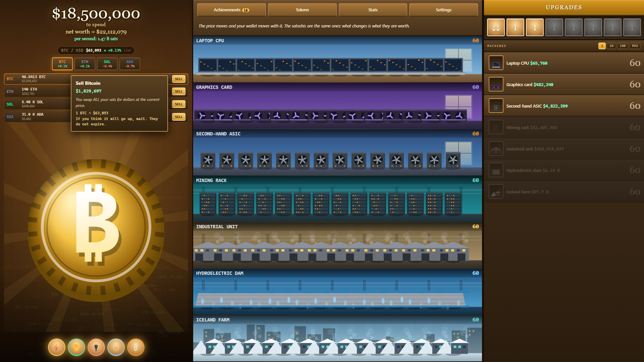This screenshot has height=362, width=644.
Task: Click the dimmed Hydroelectric dam machine icon
Action: coord(496,170)
